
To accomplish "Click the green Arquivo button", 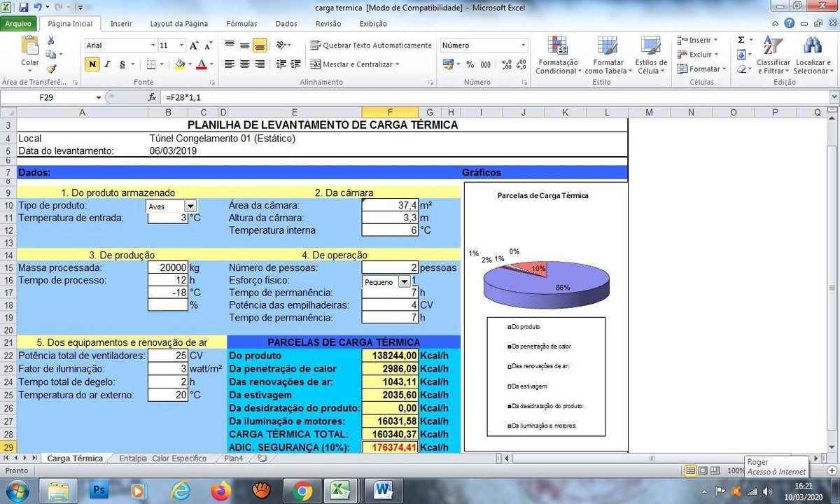I will (x=18, y=24).
